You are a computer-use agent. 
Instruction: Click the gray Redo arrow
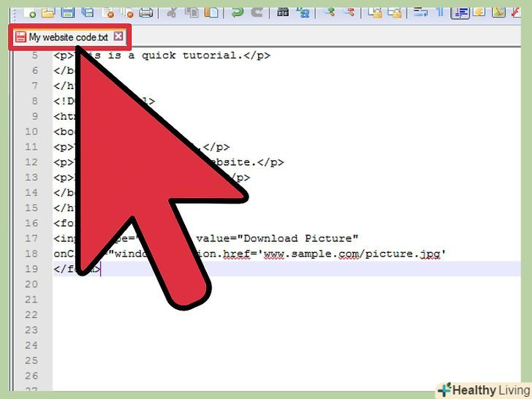pyautogui.click(x=256, y=12)
